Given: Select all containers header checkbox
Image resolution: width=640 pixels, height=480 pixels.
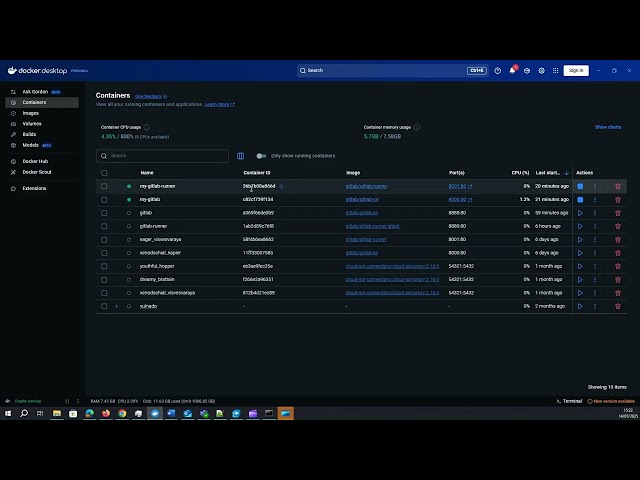Looking at the screenshot, I should point(104,173).
